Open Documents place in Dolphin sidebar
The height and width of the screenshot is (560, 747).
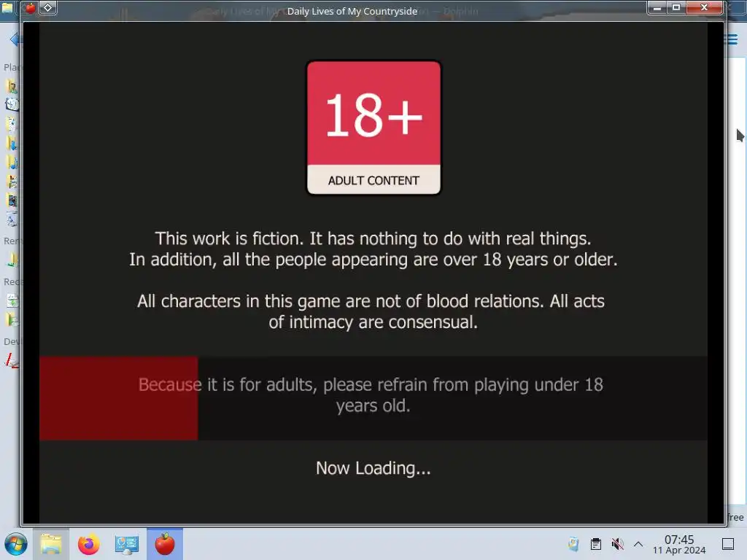tap(12, 124)
